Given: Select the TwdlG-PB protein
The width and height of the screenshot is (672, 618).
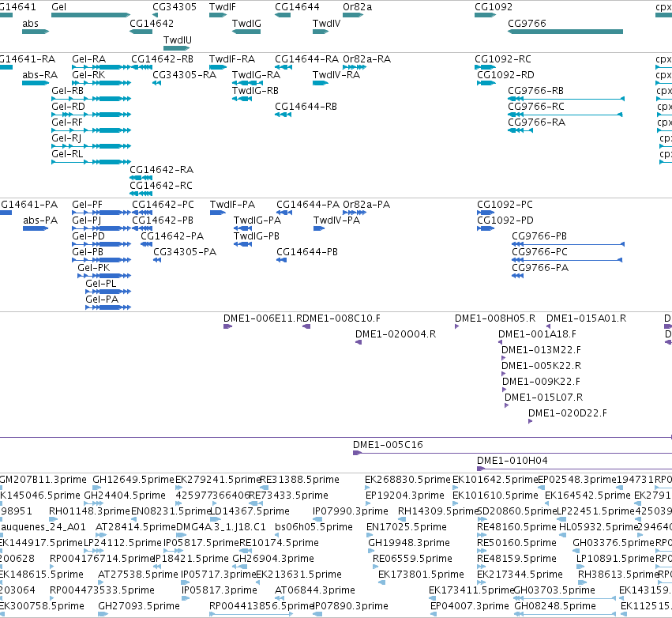Looking at the screenshot, I should pos(242,244).
